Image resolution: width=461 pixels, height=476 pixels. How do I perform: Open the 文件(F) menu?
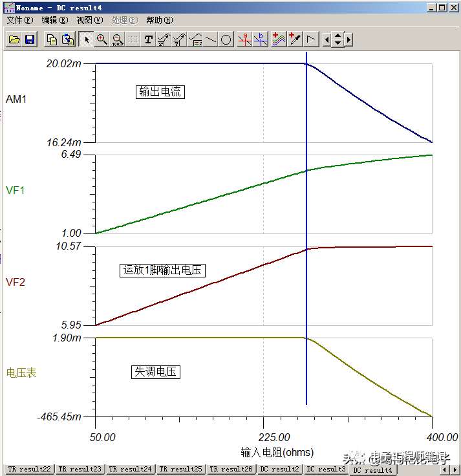(x=20, y=20)
